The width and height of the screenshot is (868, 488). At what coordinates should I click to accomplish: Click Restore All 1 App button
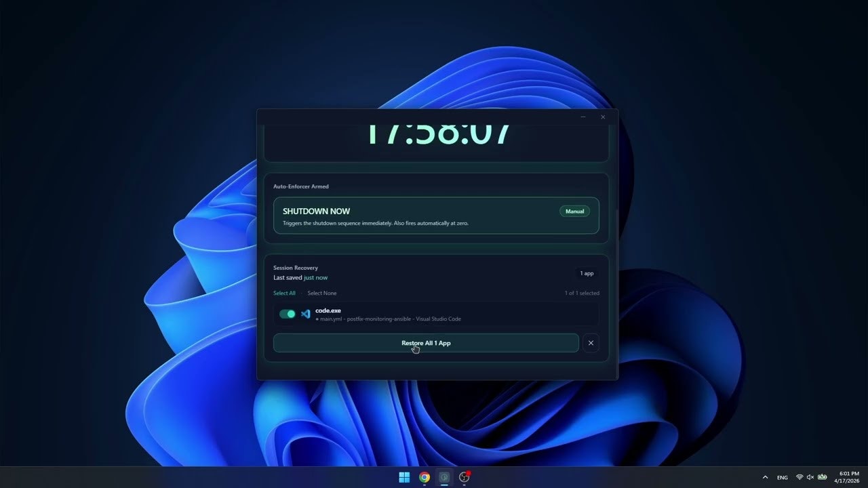(426, 343)
